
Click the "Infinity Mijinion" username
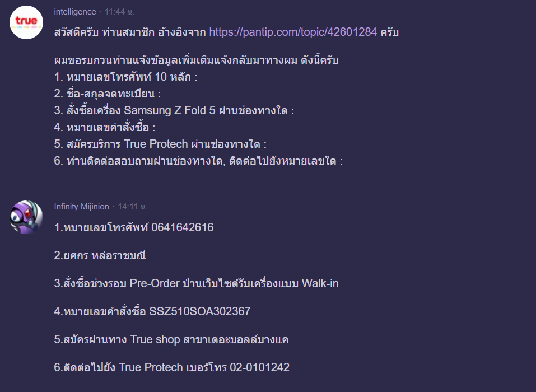coord(82,207)
